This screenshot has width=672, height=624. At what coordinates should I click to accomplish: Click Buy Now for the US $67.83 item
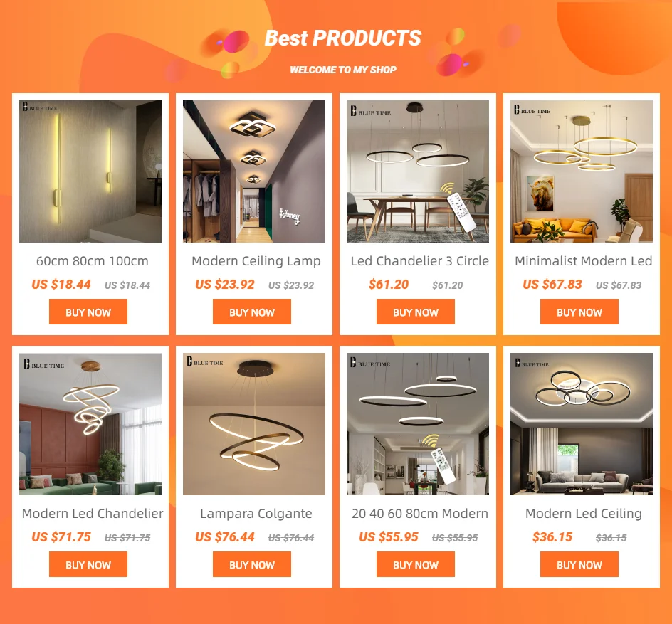point(579,312)
